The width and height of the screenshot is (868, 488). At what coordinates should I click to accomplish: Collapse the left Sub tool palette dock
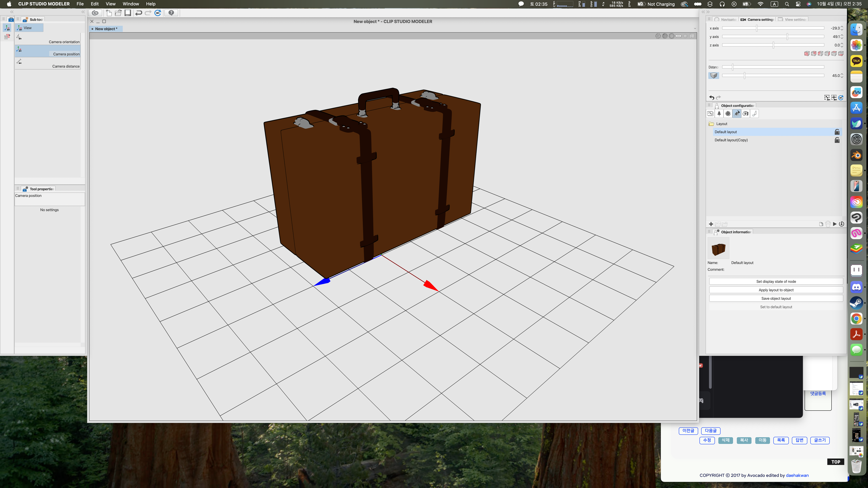83,12
